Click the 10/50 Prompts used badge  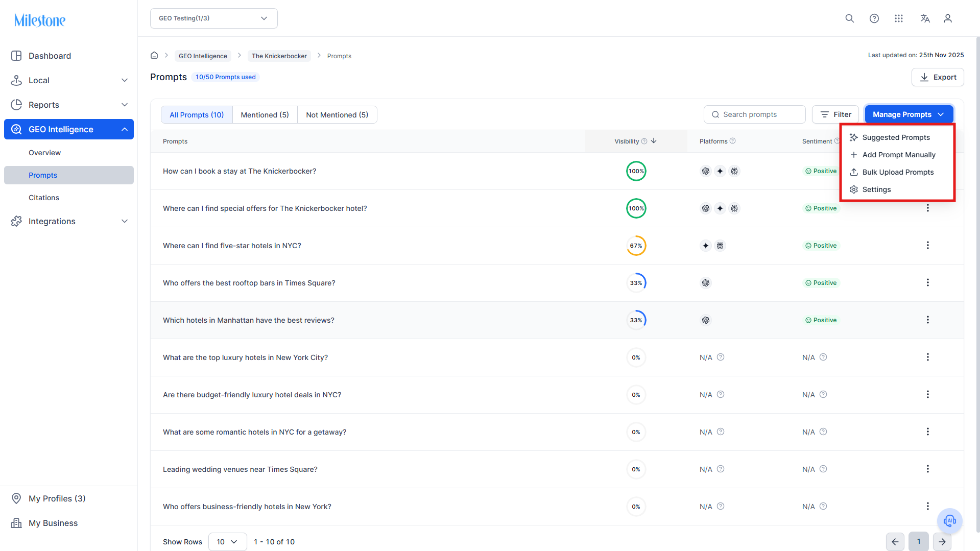click(226, 77)
